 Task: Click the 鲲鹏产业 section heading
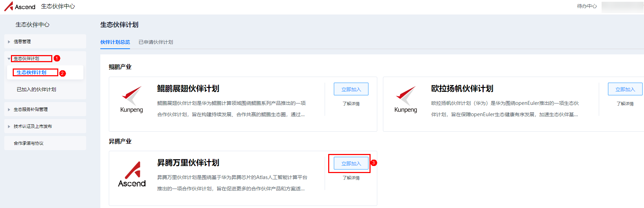coord(120,67)
